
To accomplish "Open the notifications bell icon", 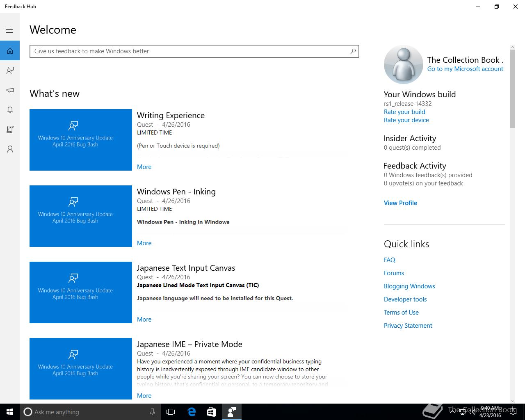I will (x=10, y=110).
